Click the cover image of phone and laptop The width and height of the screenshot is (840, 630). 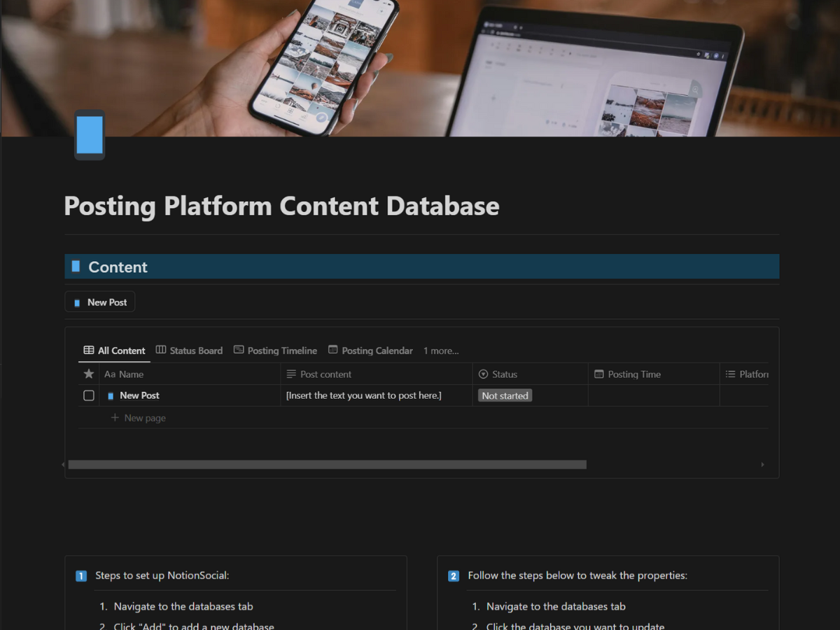[x=420, y=68]
